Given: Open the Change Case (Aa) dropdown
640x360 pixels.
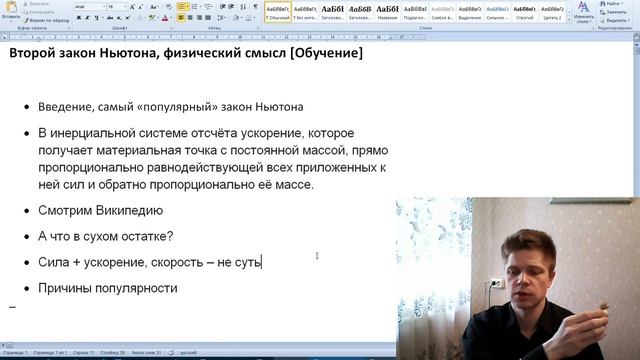Looking at the screenshot, I should [x=154, y=7].
